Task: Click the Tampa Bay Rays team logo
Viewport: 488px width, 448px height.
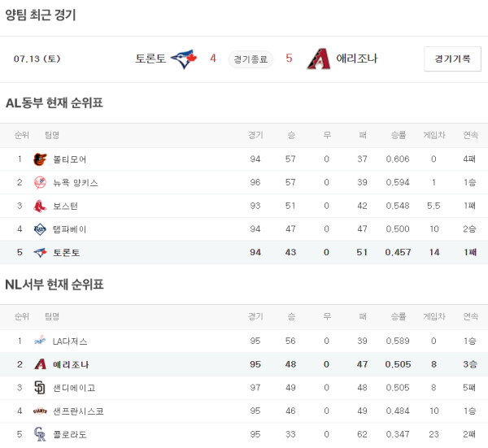Action: click(40, 229)
